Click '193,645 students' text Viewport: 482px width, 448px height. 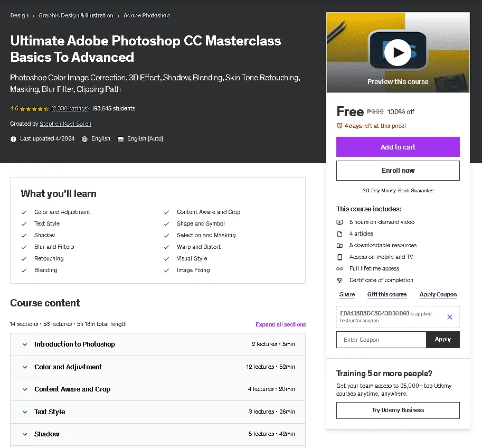tap(114, 108)
